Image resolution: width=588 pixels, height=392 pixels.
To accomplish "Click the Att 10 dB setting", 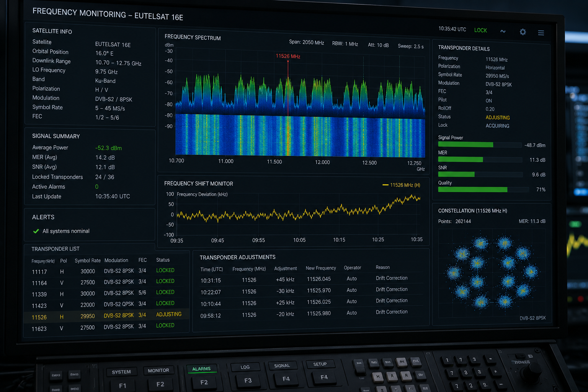I will click(x=378, y=45).
